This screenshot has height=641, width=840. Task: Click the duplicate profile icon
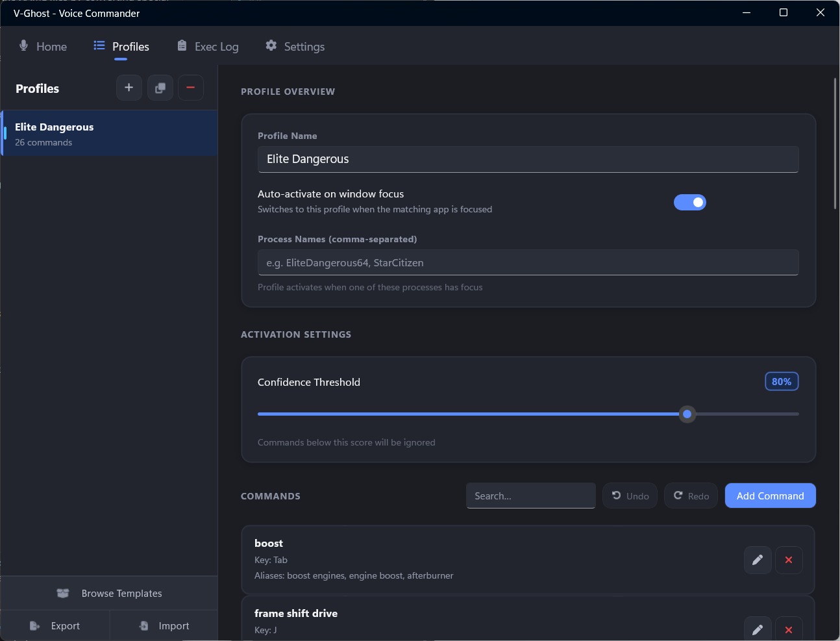pos(160,88)
